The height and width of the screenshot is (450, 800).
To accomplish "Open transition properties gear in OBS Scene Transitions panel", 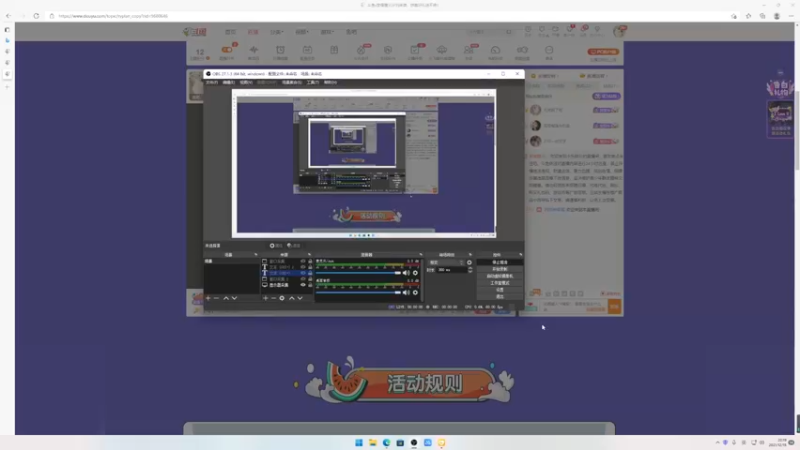I will [469, 262].
